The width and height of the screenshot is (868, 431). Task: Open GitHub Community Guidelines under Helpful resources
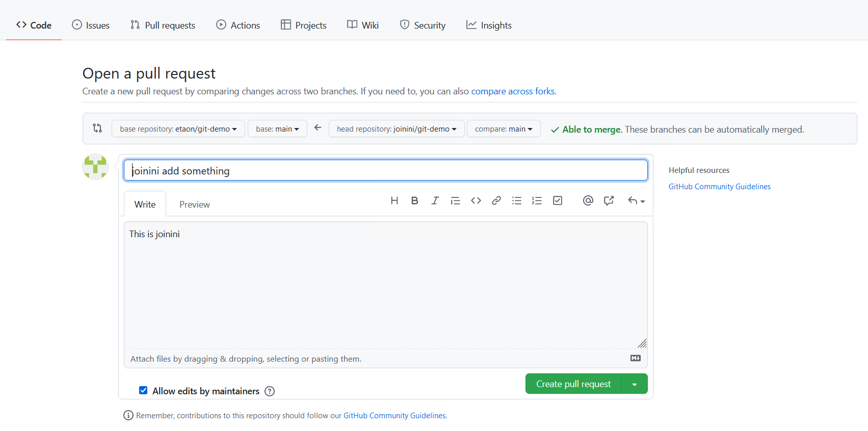click(x=720, y=187)
